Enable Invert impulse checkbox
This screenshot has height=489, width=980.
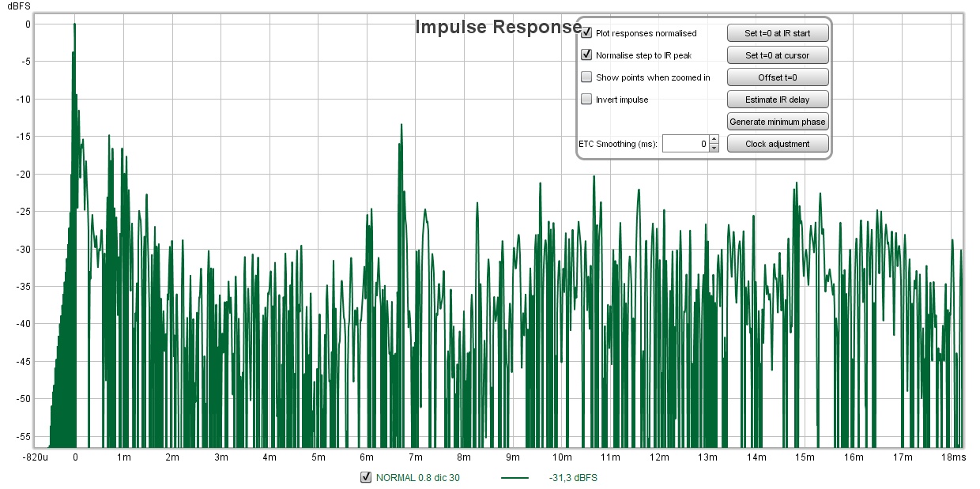(586, 100)
